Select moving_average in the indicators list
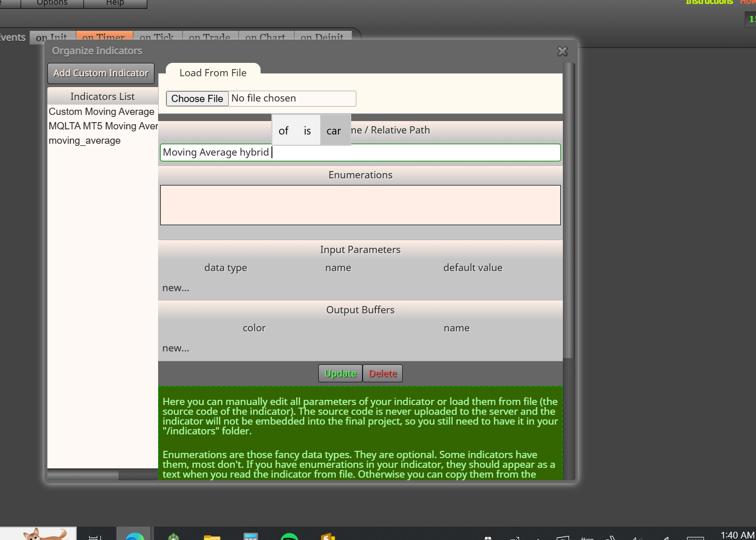756x540 pixels. point(84,141)
